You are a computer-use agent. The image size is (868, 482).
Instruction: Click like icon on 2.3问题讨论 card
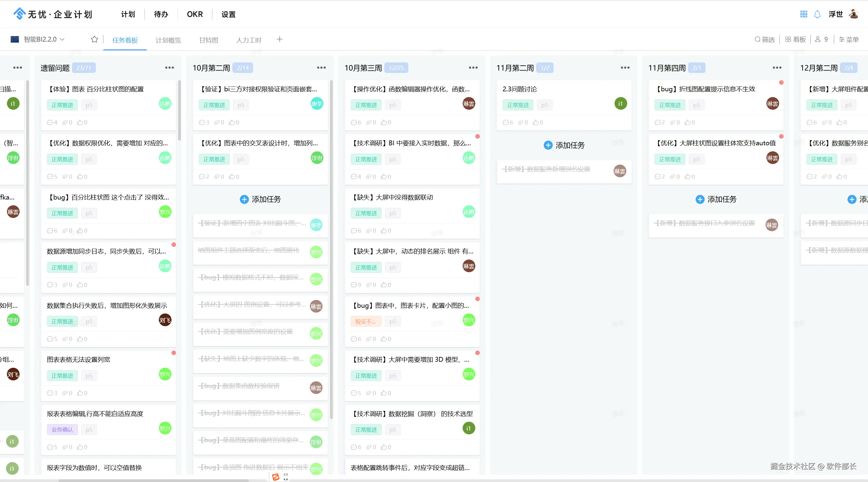coord(536,122)
